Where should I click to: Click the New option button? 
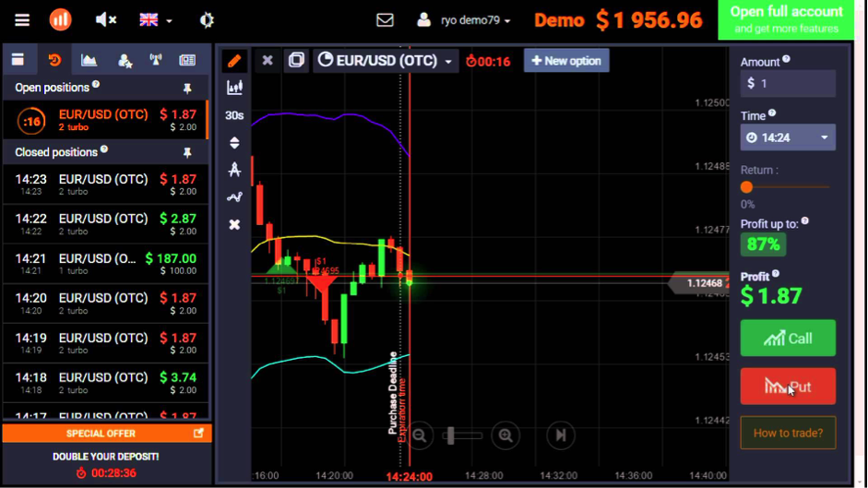click(566, 60)
